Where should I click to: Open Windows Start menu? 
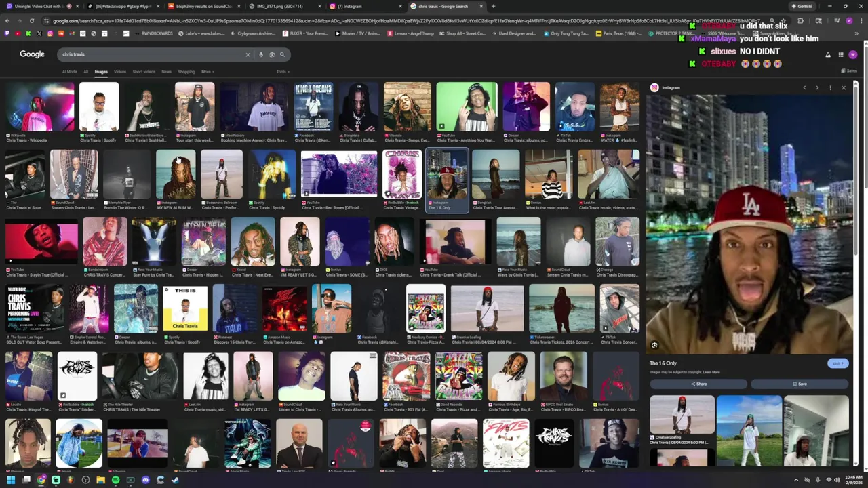tap(11, 480)
